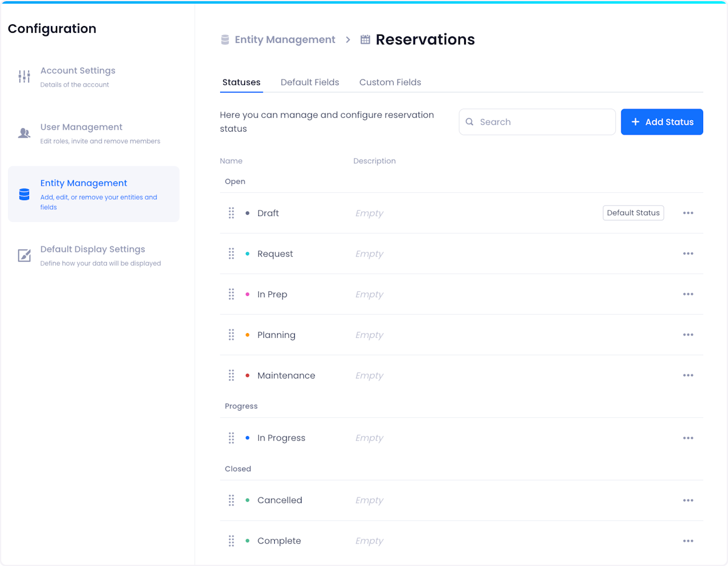This screenshot has width=728, height=566.
Task: Open the three-dot menu for Request
Action: point(688,254)
